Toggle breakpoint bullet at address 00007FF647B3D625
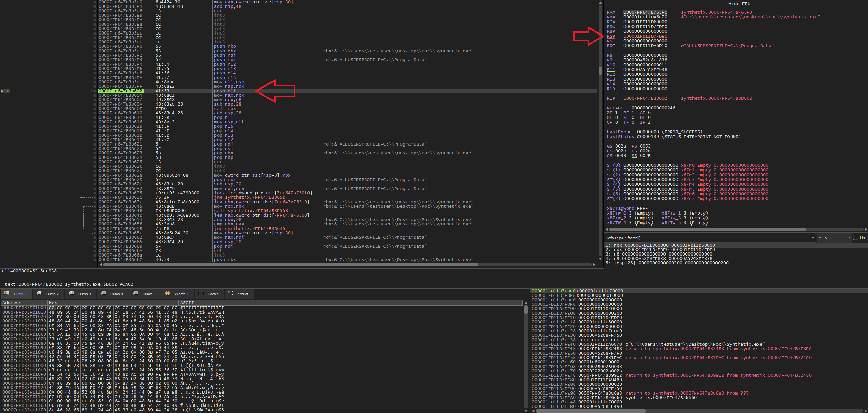 (95, 162)
